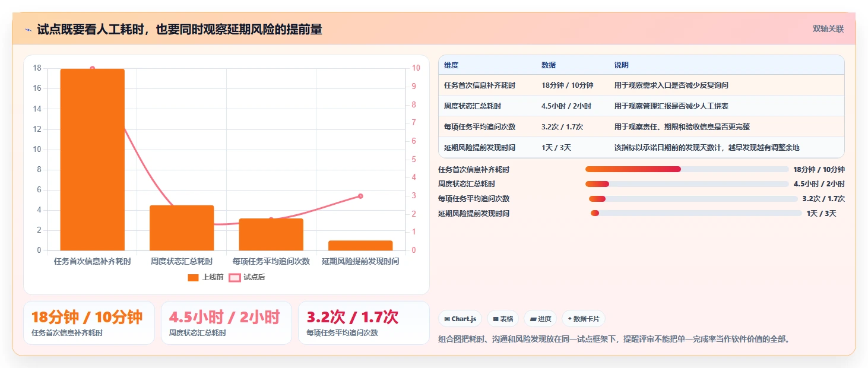Click the 进度 tag
Screen dimensions: 868x368
(x=540, y=319)
